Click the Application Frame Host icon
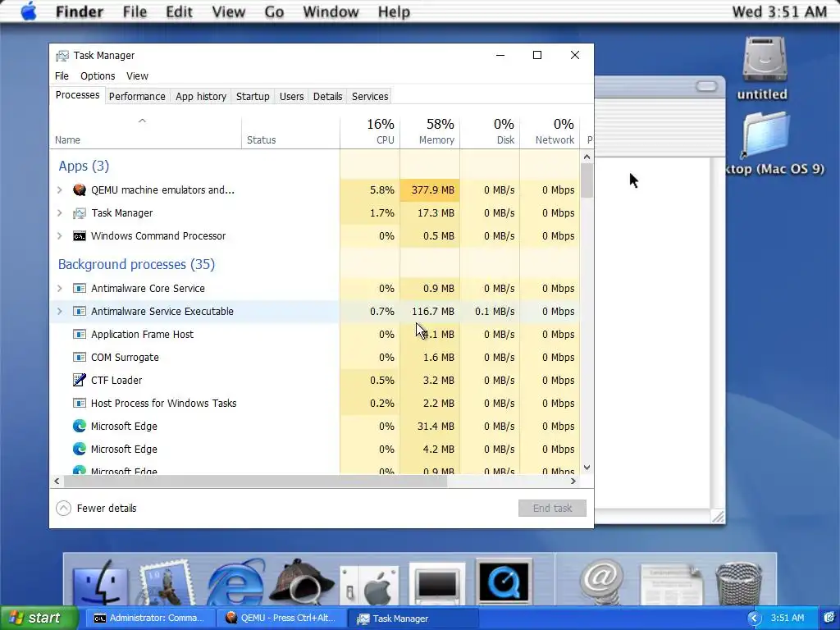The image size is (840, 630). (80, 335)
